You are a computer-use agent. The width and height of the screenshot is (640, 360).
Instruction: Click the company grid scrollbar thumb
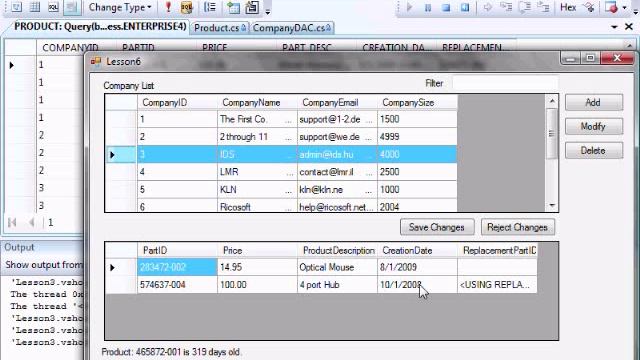point(552,133)
